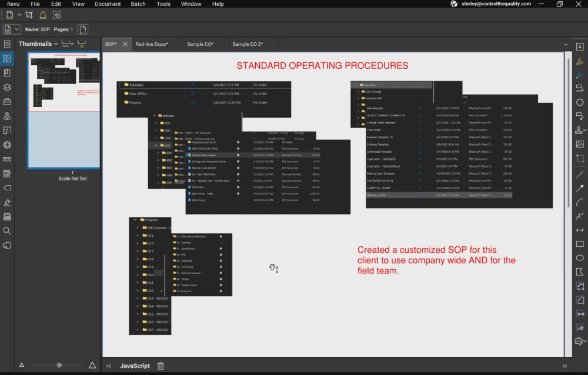Screen dimensions: 588x375
Task: Close the SOP document tab
Action: 125,44
